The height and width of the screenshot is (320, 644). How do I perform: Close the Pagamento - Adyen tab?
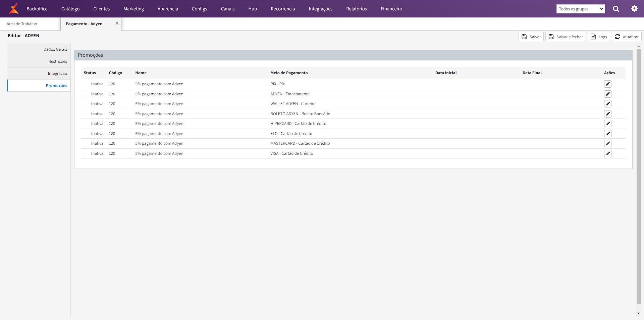(x=117, y=23)
